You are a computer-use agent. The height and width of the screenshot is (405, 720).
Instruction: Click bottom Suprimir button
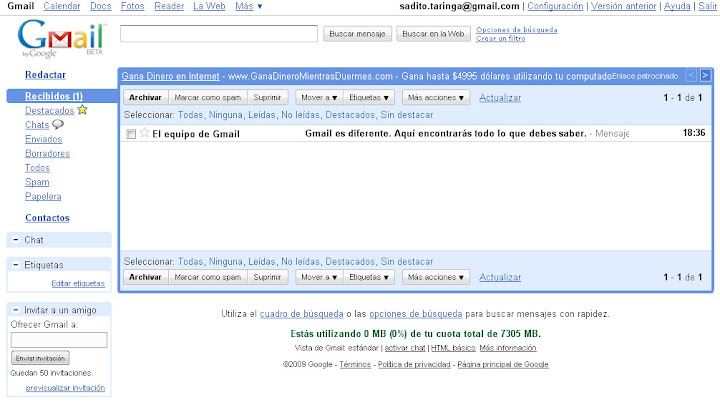click(267, 277)
